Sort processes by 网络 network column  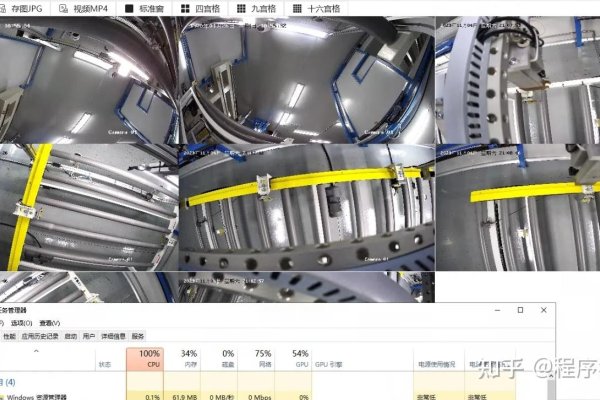point(262,359)
